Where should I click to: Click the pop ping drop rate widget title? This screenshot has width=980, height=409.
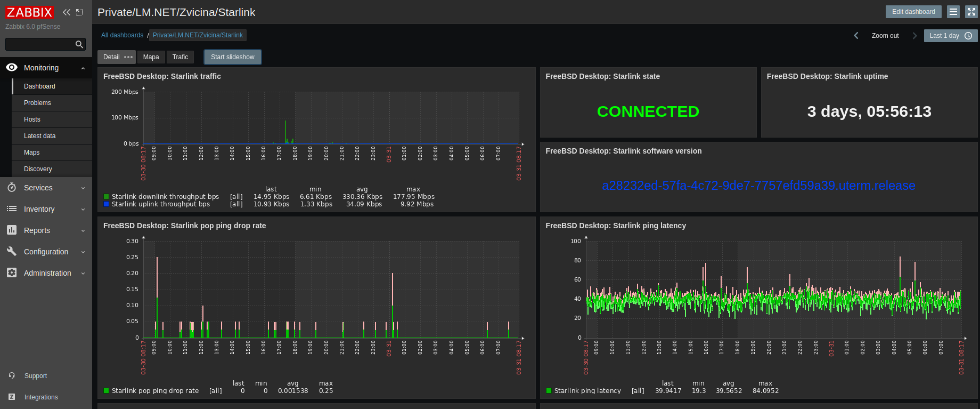[x=184, y=226]
